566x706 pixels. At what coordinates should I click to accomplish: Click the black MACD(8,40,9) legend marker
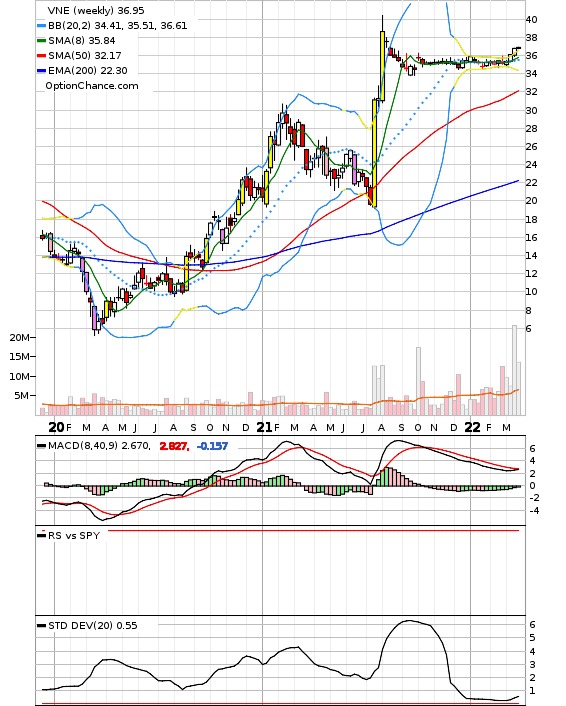[41, 446]
